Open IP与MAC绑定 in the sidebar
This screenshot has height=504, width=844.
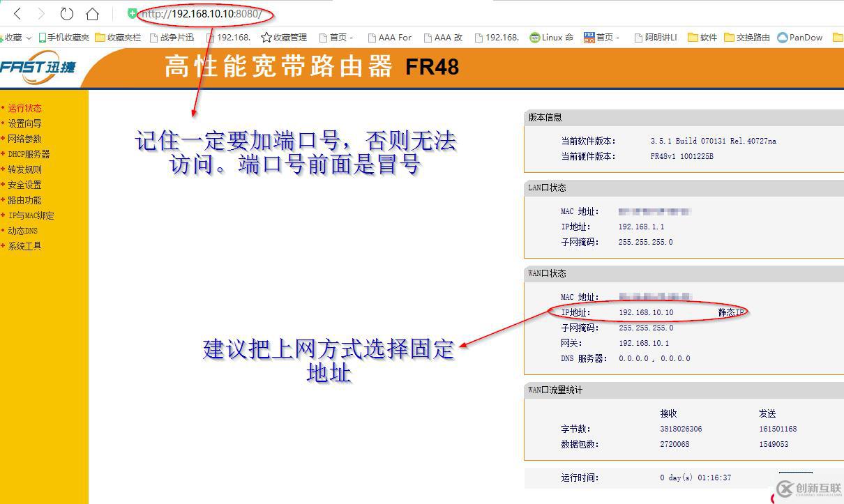pos(31,215)
